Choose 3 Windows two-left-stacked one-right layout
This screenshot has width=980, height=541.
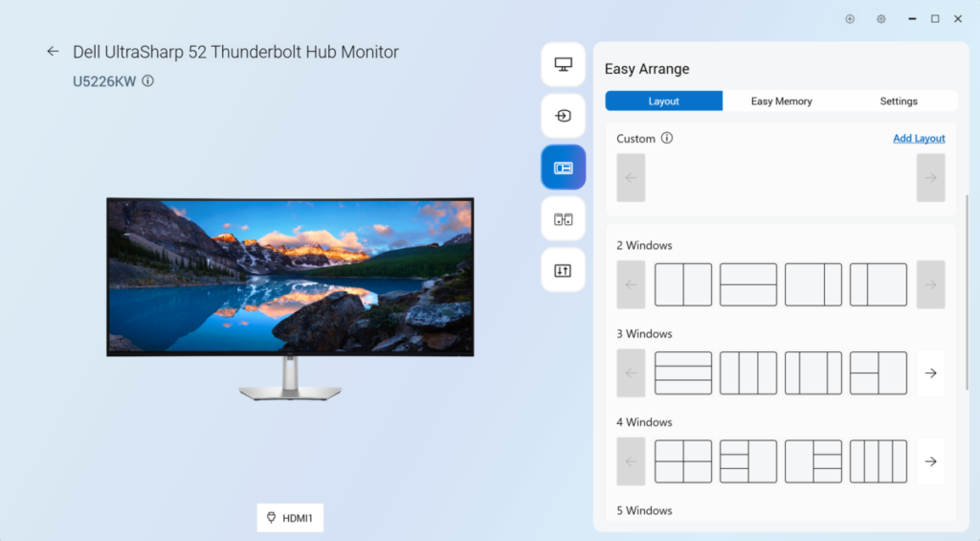pos(879,372)
